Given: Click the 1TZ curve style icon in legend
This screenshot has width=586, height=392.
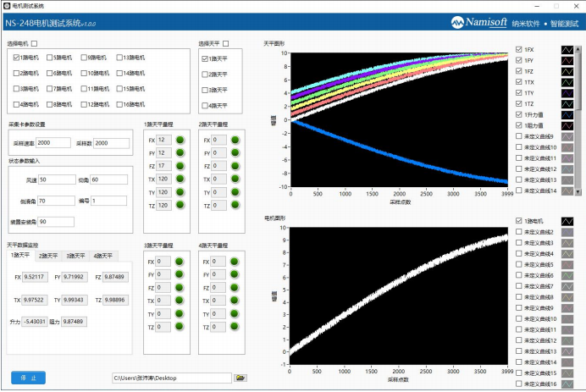Looking at the screenshot, I should click(x=567, y=103).
